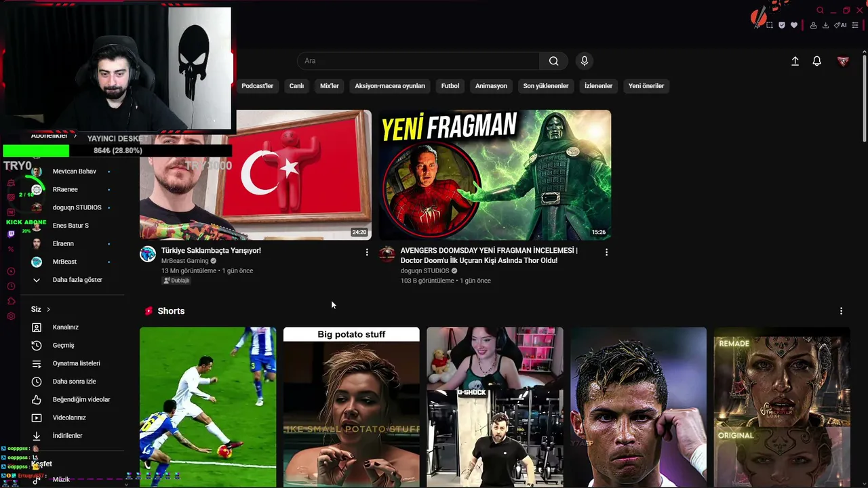The width and height of the screenshot is (868, 488).
Task: Click the browser heart bookmark icon
Action: coord(794,25)
